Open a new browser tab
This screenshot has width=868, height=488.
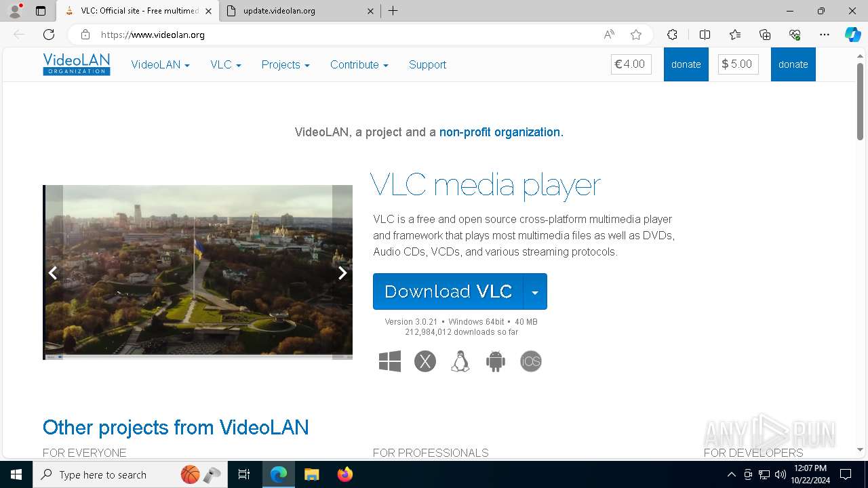[393, 11]
